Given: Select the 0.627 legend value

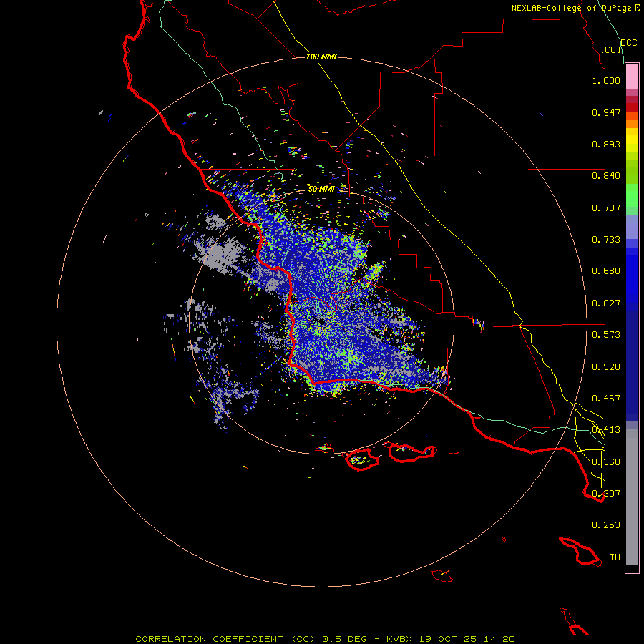Looking at the screenshot, I should click(x=606, y=303).
